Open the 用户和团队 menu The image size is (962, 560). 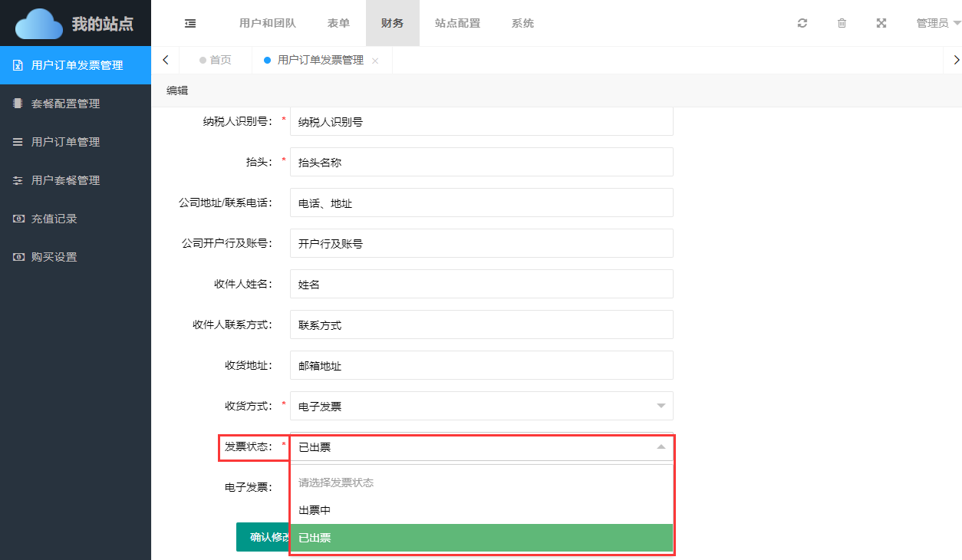click(262, 23)
